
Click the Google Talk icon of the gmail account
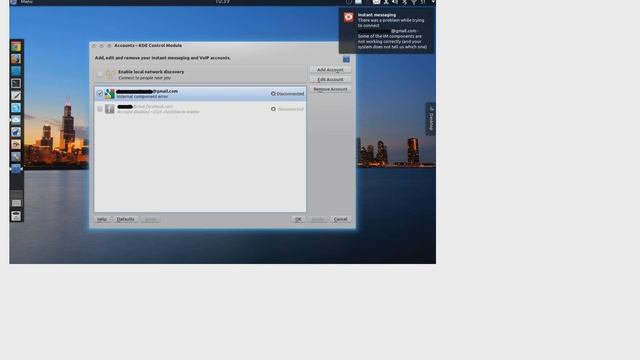[109, 93]
